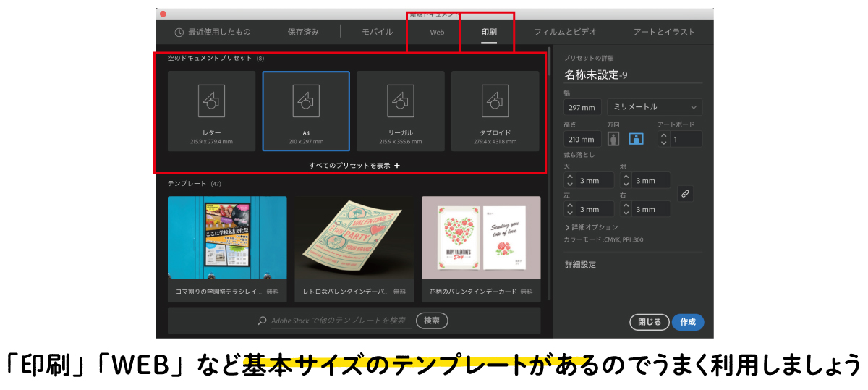Set orientation to landscape
This screenshot has height=390, width=868.
(x=636, y=139)
